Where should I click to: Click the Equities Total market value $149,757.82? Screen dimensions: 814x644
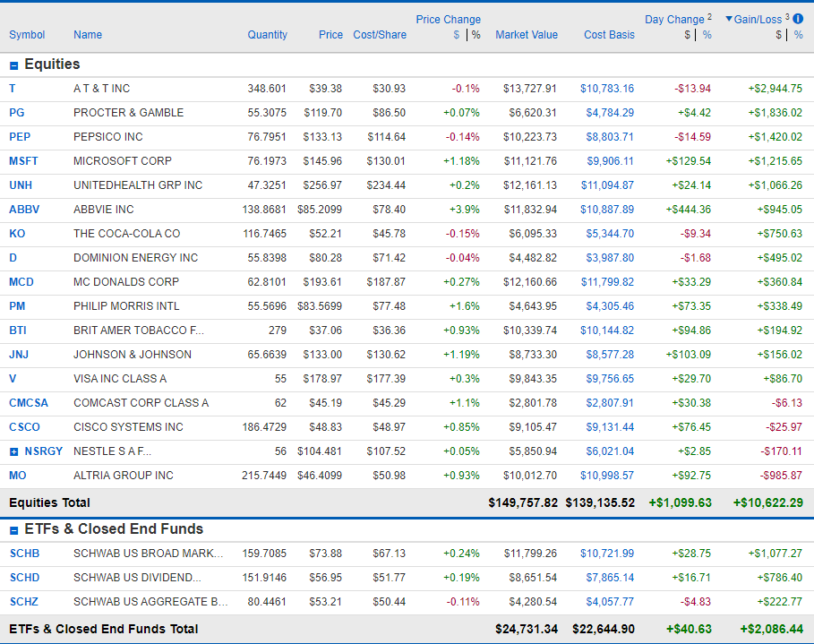(x=523, y=502)
